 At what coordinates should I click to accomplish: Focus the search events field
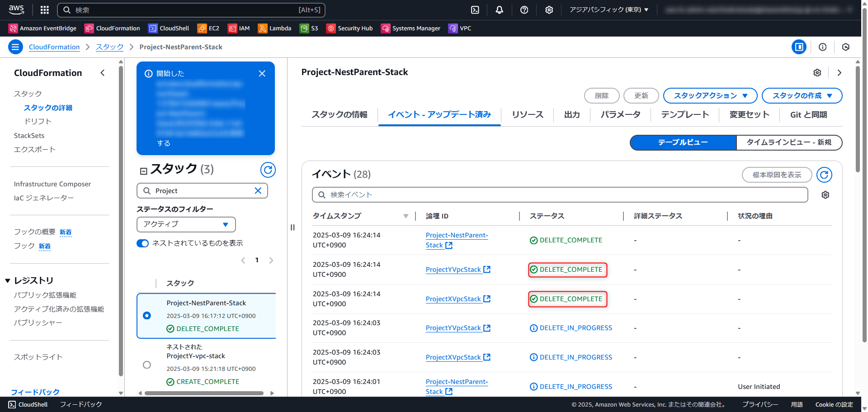pyautogui.click(x=560, y=194)
